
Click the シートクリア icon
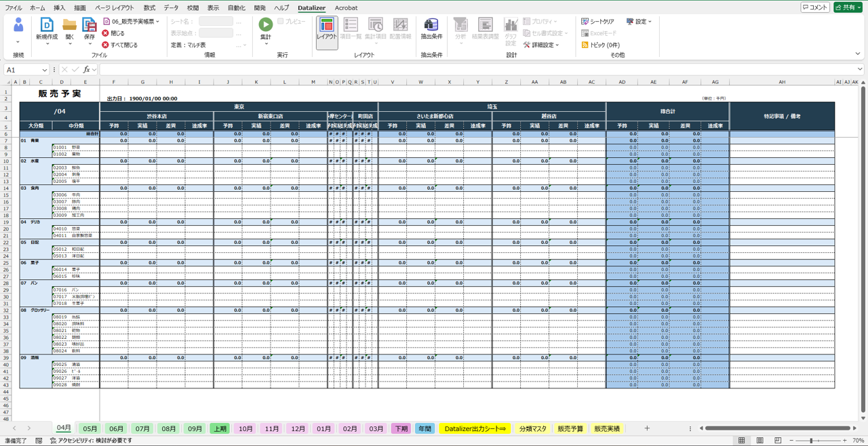[x=585, y=22]
